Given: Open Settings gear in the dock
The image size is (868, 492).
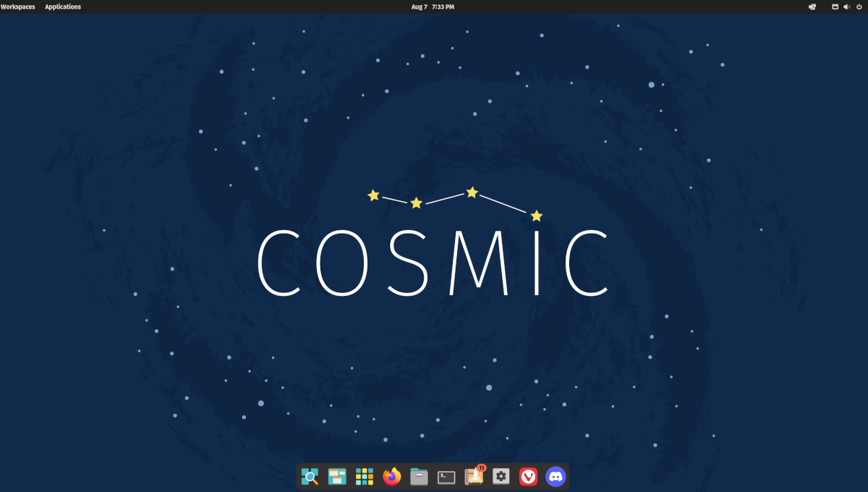Looking at the screenshot, I should 501,476.
